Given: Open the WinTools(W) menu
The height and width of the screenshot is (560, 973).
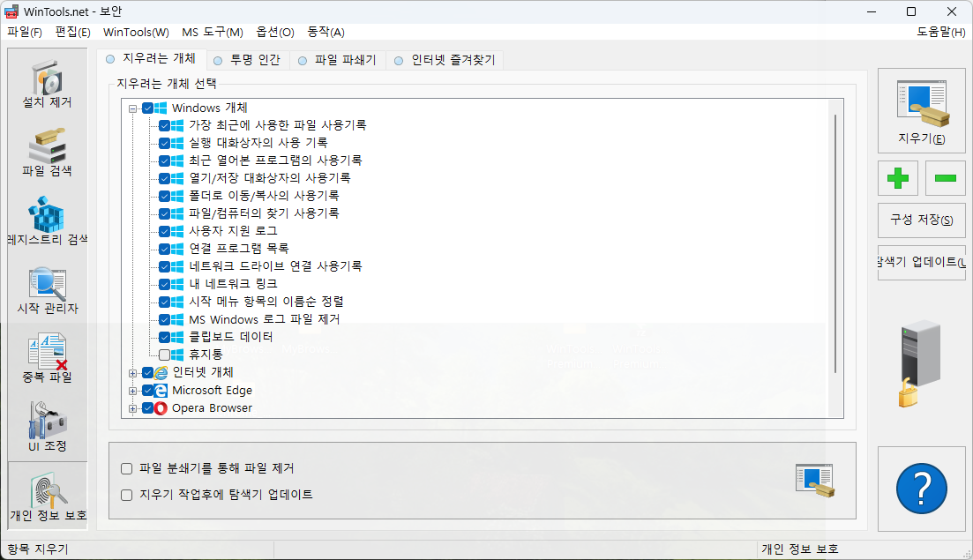Looking at the screenshot, I should pyautogui.click(x=136, y=32).
